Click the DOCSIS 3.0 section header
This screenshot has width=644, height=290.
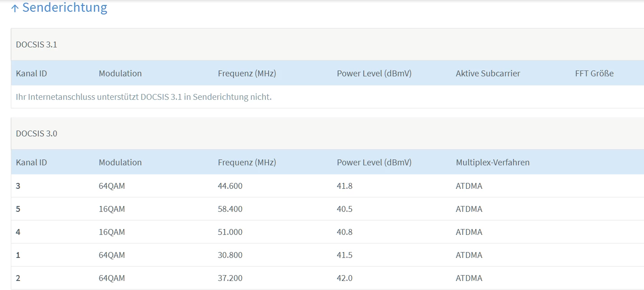point(37,134)
